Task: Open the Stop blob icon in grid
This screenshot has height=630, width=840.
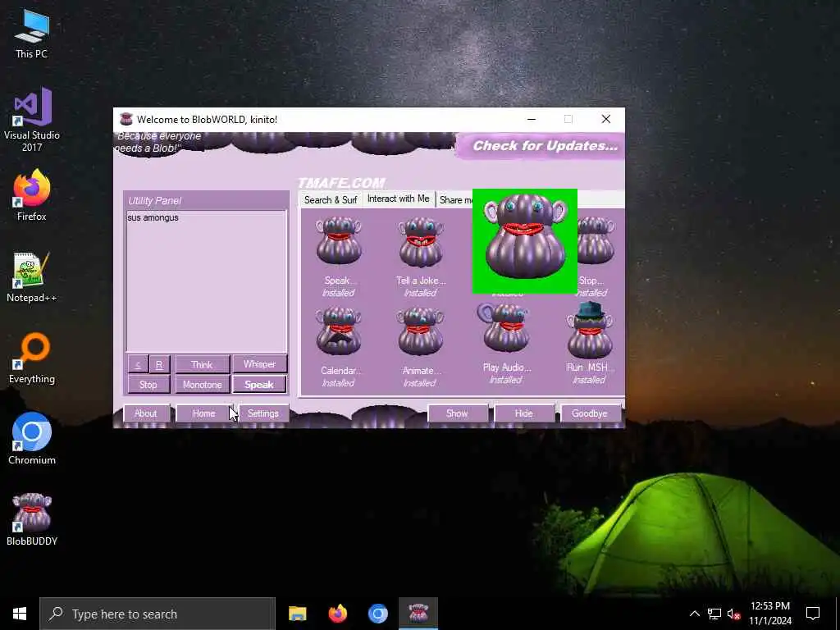Action: point(596,240)
